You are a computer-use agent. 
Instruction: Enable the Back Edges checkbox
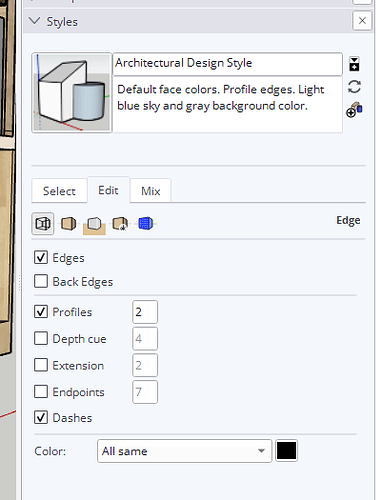[x=41, y=281]
